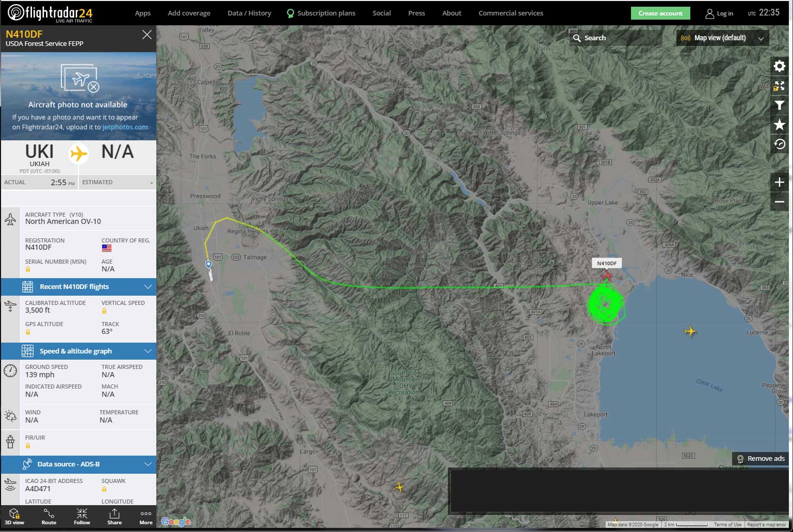Image resolution: width=793 pixels, height=532 pixels.
Task: Expand Speed & altitude graph section
Action: pos(78,351)
